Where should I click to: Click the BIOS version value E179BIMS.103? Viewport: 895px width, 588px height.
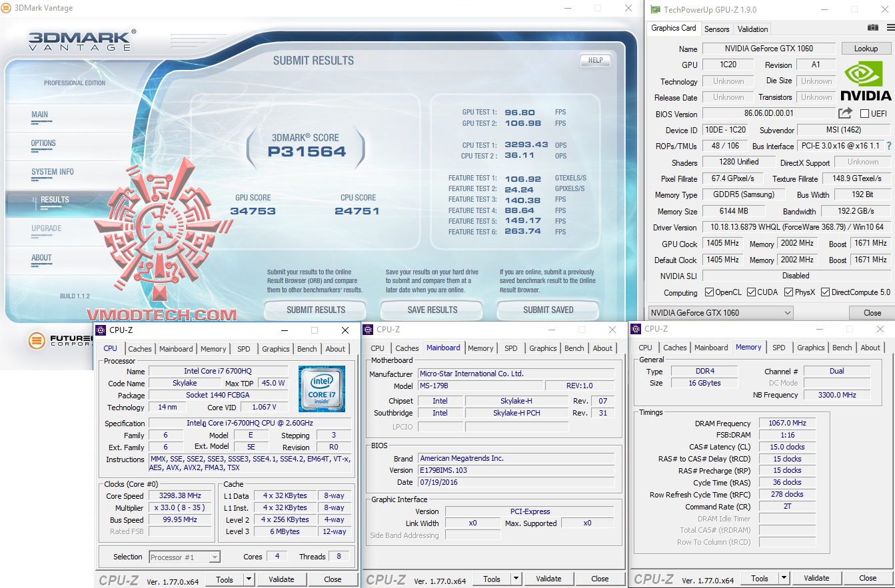click(x=516, y=470)
